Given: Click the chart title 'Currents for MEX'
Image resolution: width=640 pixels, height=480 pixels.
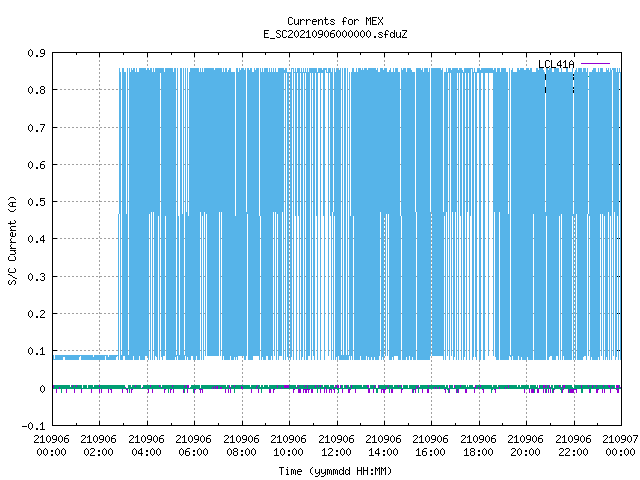Looking at the screenshot, I should 335,21.
